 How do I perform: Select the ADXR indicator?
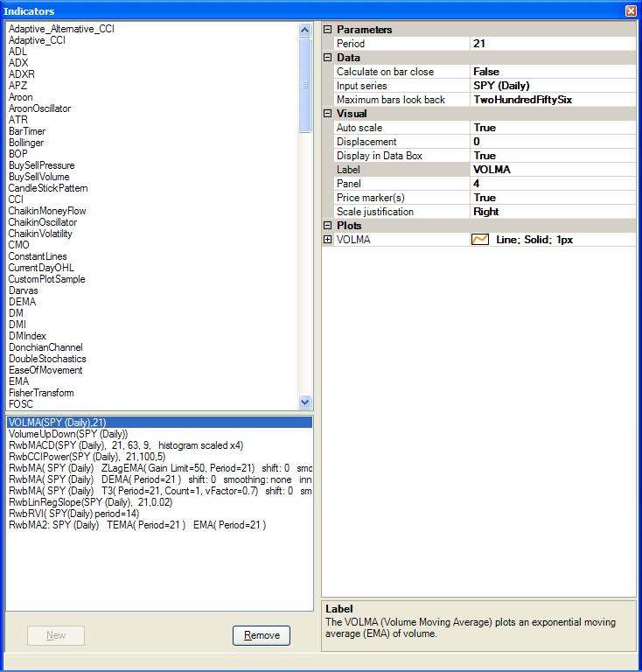pyautogui.click(x=21, y=74)
